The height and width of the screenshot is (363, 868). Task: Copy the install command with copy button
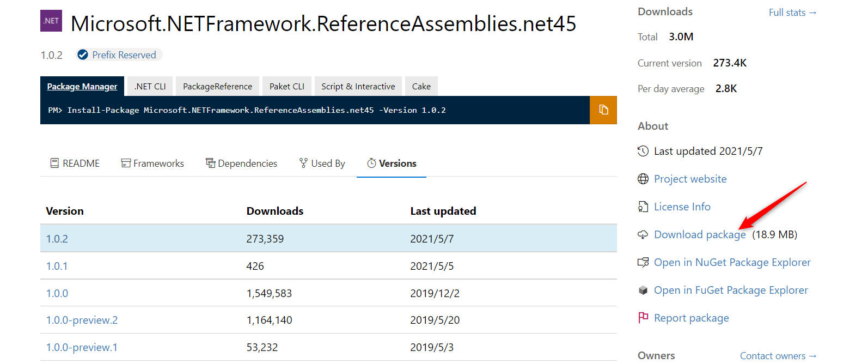point(603,110)
